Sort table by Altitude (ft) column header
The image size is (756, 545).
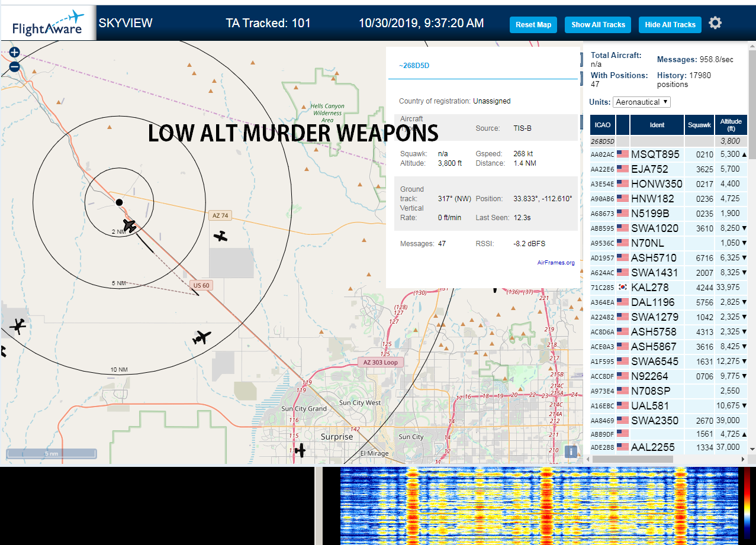[731, 125]
